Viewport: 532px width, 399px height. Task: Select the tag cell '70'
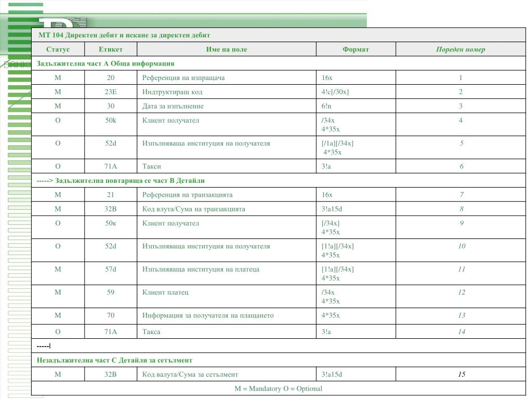[x=111, y=315]
